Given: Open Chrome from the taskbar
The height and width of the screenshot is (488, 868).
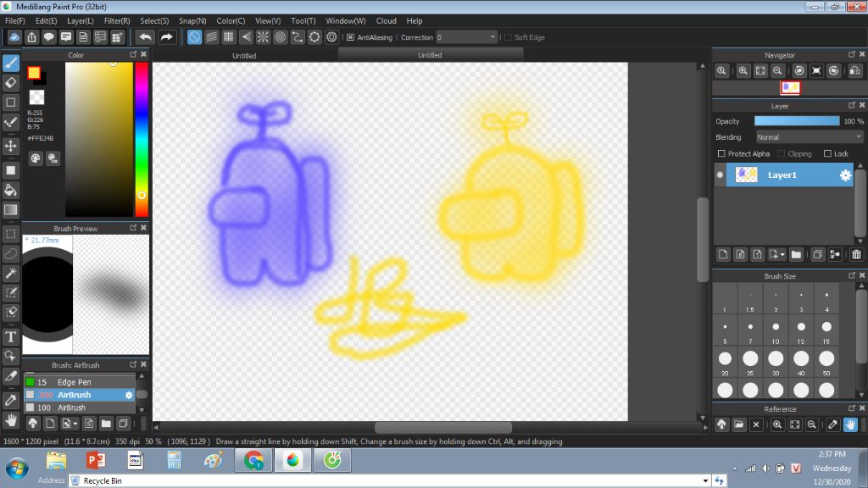Looking at the screenshot, I should 253,460.
